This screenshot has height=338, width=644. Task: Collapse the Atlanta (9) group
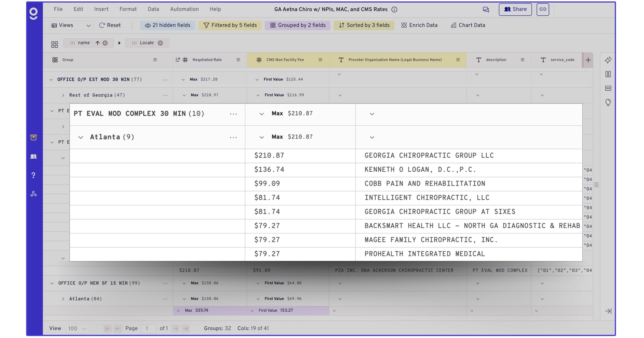coord(80,137)
